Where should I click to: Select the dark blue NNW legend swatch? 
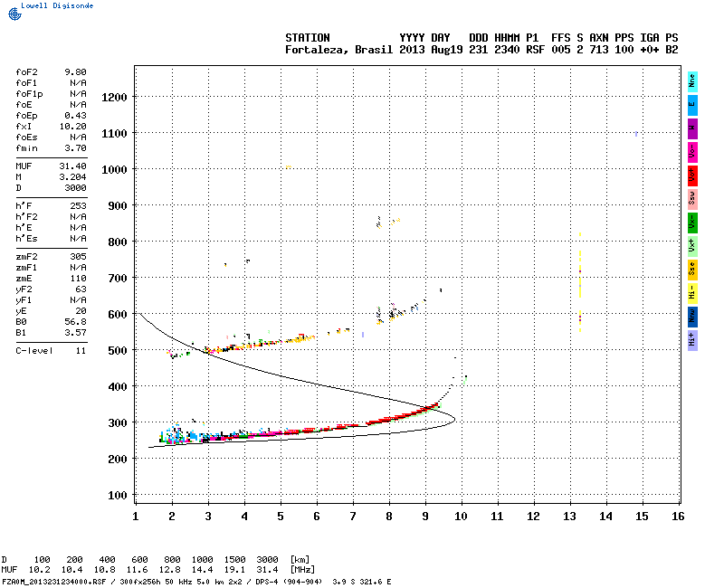[x=692, y=318]
